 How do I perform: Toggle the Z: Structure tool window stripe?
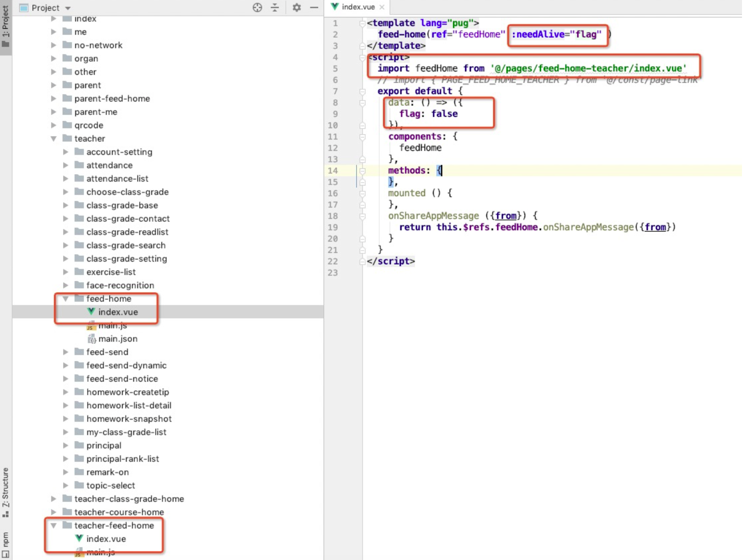click(x=6, y=492)
